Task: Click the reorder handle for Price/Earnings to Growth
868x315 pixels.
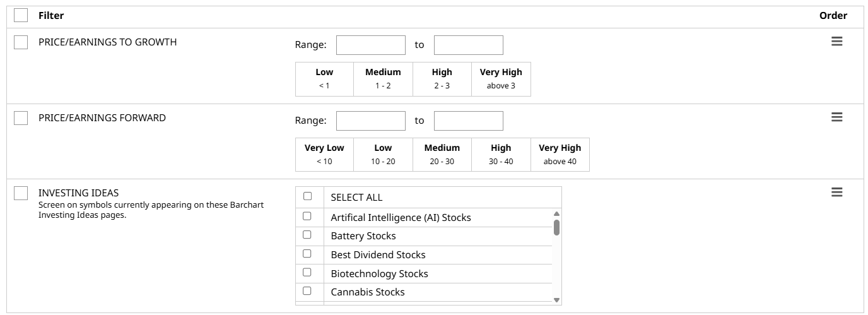Action: [x=836, y=42]
